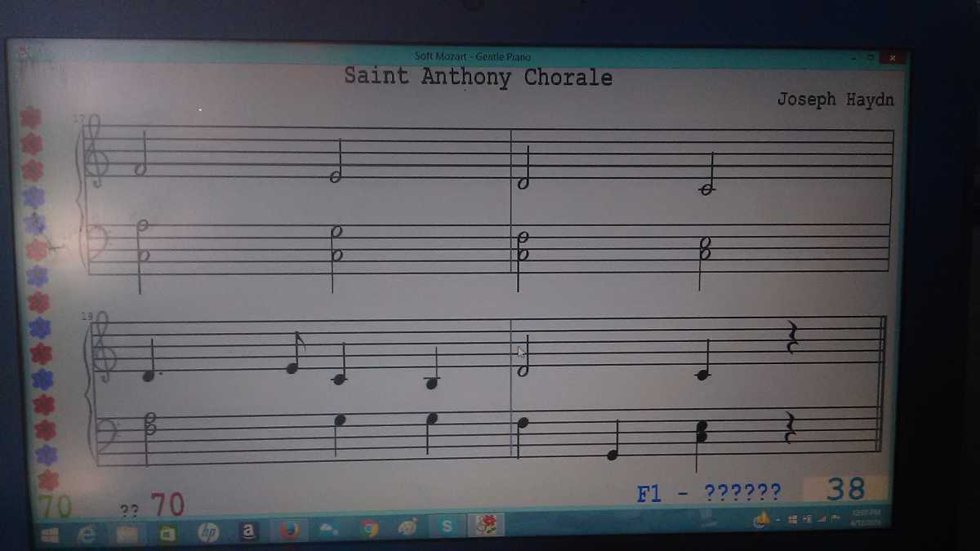The image size is (980, 551).
Task: Select the Soft Mozart flower taskbar icon
Action: pos(486,526)
